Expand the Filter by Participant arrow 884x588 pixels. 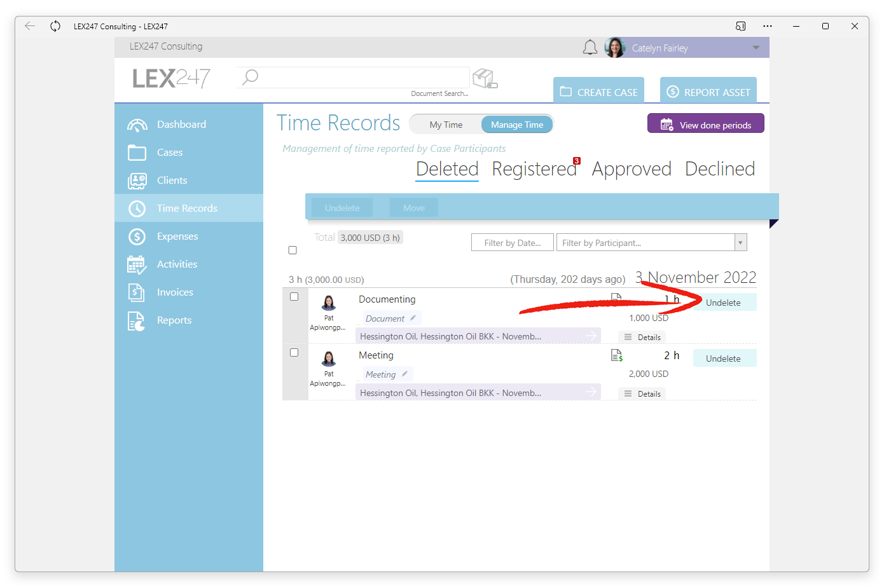click(740, 242)
